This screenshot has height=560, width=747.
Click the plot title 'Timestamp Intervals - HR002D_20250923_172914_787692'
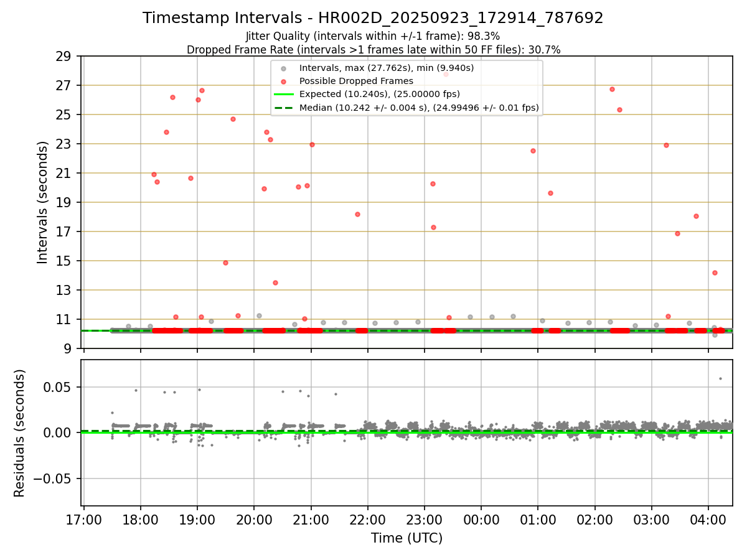[x=373, y=18]
